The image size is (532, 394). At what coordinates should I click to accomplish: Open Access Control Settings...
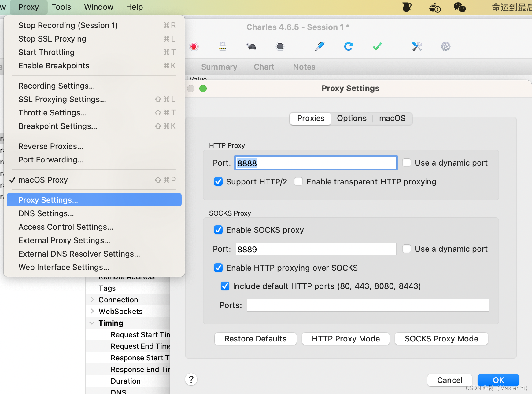[x=94, y=227]
